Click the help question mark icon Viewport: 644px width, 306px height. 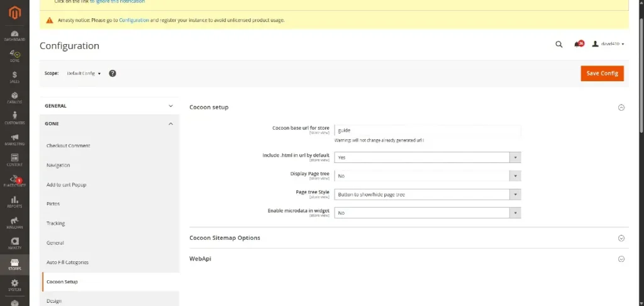113,73
